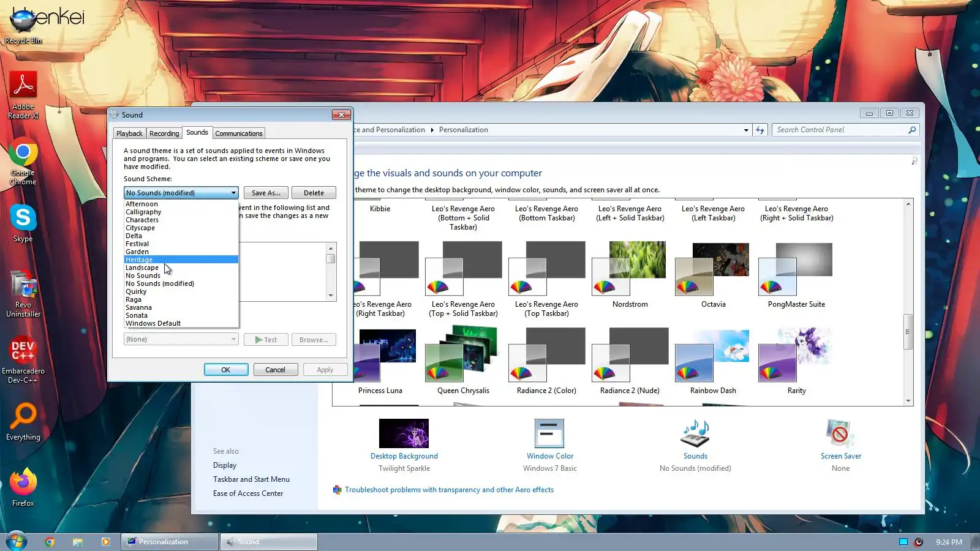Screen dimensions: 980x551
Task: Apply the Octavia theme
Action: 713,275
